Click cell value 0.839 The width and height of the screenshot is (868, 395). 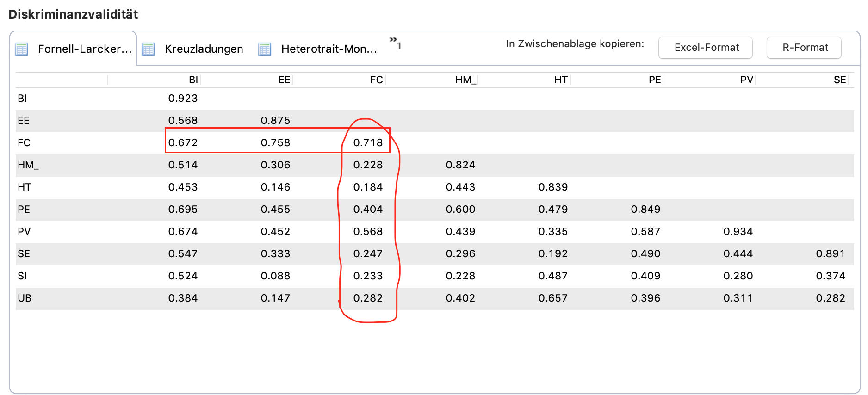tap(553, 187)
